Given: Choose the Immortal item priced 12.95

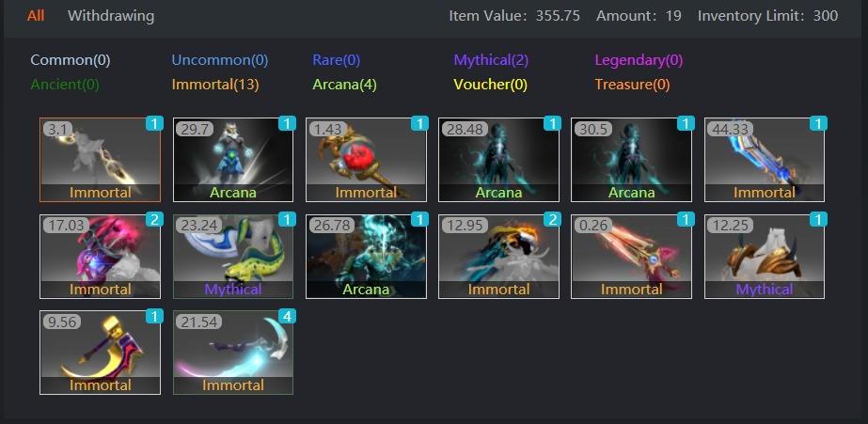Looking at the screenshot, I should point(498,257).
